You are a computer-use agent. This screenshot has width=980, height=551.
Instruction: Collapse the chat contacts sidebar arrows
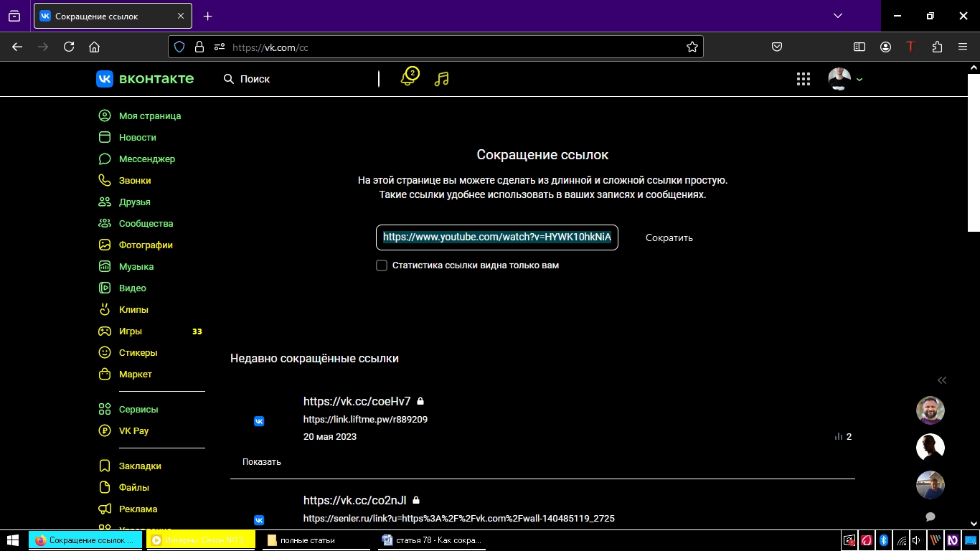click(942, 380)
